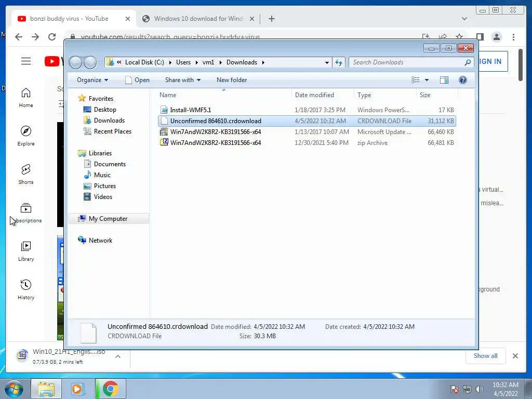
Task: Change view with the view icon
Action: [415, 80]
